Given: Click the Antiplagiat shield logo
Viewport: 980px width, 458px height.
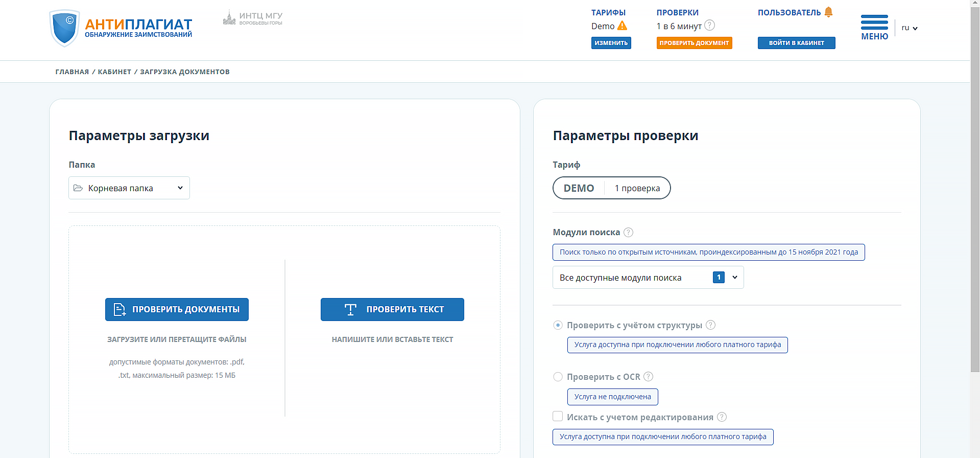Looking at the screenshot, I should (64, 28).
